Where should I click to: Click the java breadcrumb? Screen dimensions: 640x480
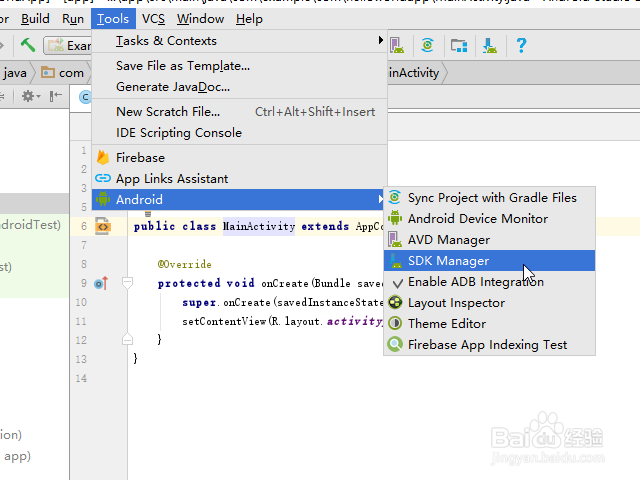pyautogui.click(x=15, y=73)
